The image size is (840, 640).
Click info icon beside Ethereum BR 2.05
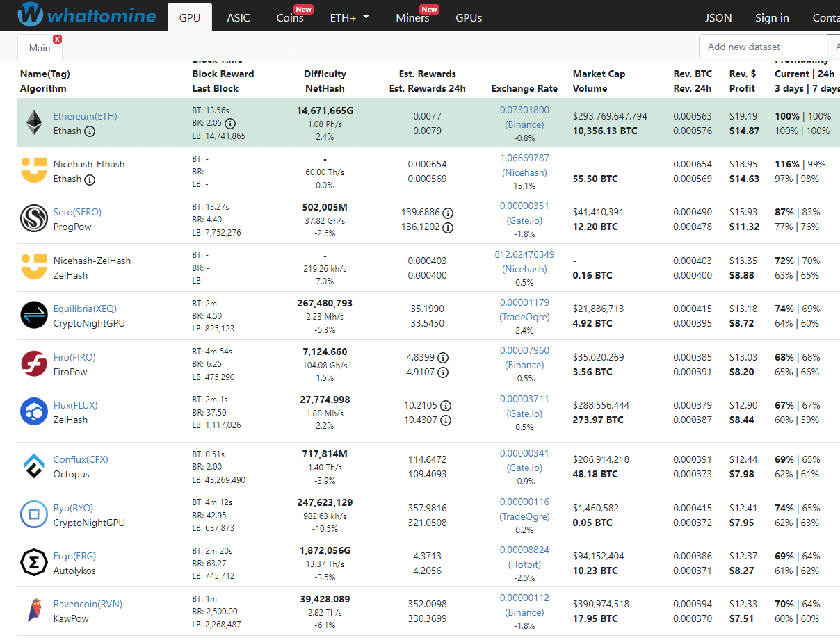(x=230, y=123)
